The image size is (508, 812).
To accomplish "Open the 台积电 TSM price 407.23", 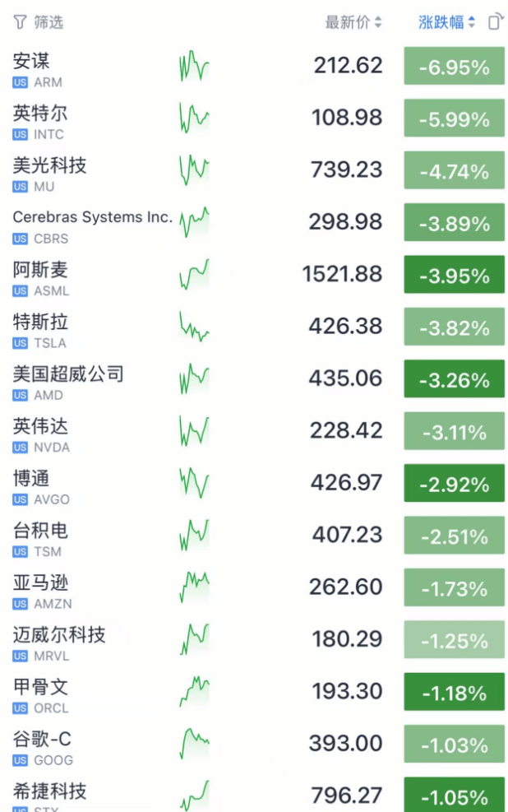I will click(x=347, y=535).
